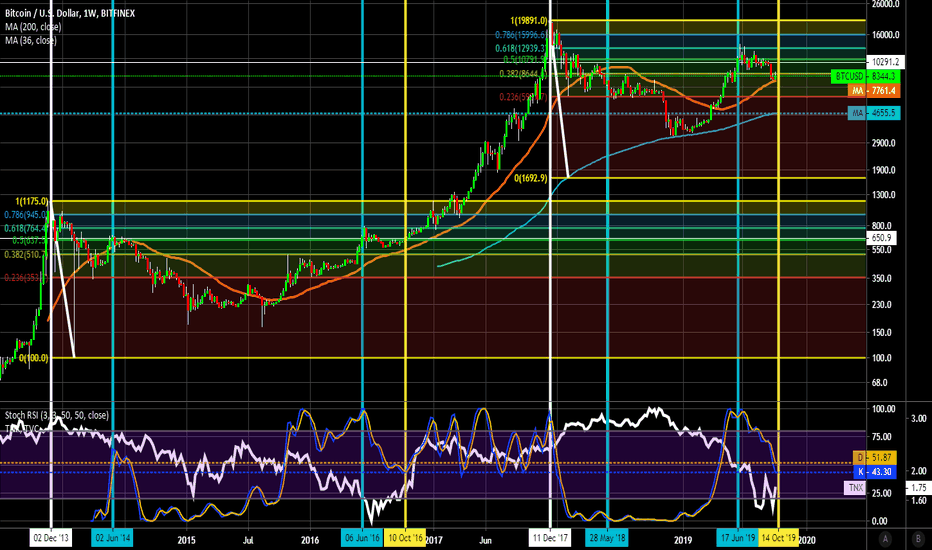Screen dimensions: 932x550
Task: Click the 1900.0 price scale value
Action: pos(883,170)
